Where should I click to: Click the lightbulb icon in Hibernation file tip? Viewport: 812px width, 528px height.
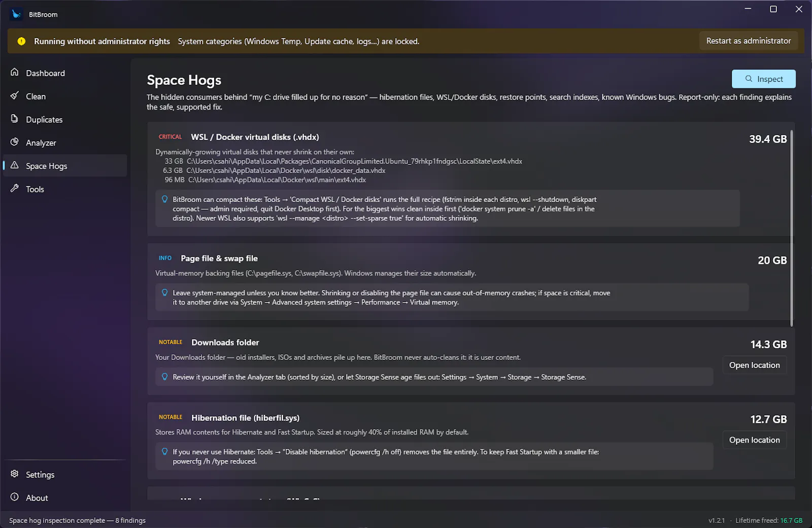(164, 451)
